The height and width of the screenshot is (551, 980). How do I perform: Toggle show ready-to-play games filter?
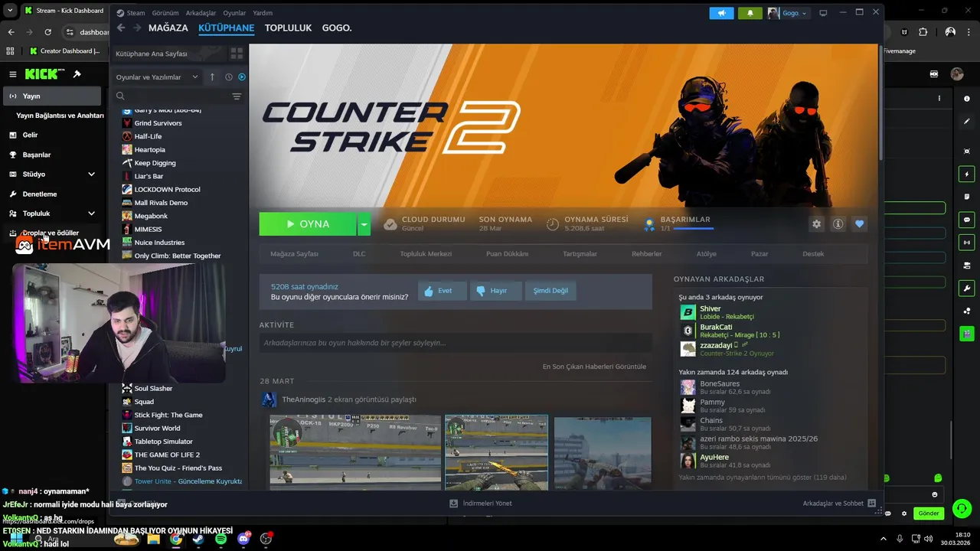tap(242, 77)
